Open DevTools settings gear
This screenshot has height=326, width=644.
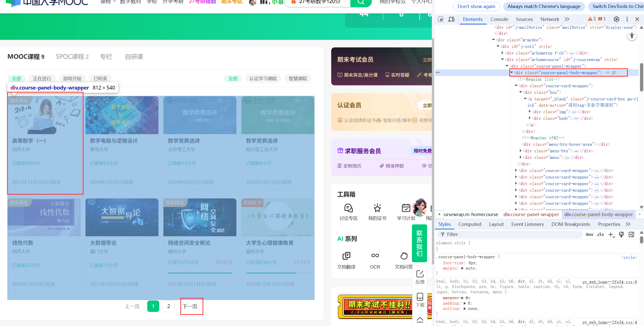click(x=616, y=19)
